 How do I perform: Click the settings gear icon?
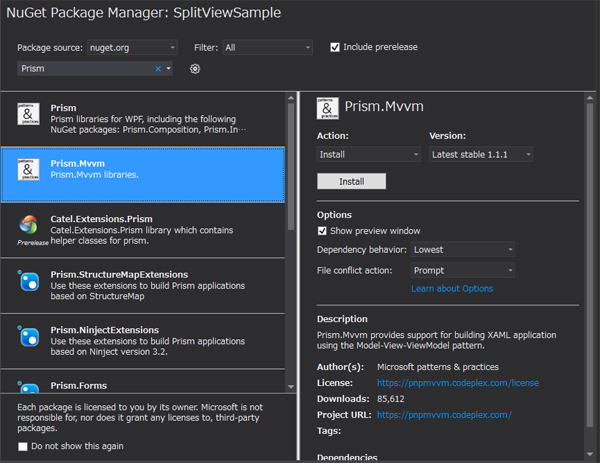195,69
